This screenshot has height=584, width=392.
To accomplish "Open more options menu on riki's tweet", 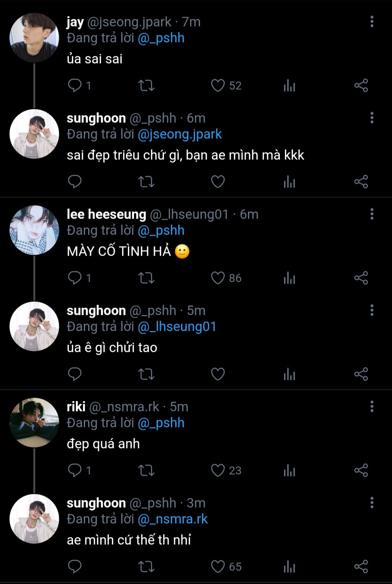I will 372,407.
